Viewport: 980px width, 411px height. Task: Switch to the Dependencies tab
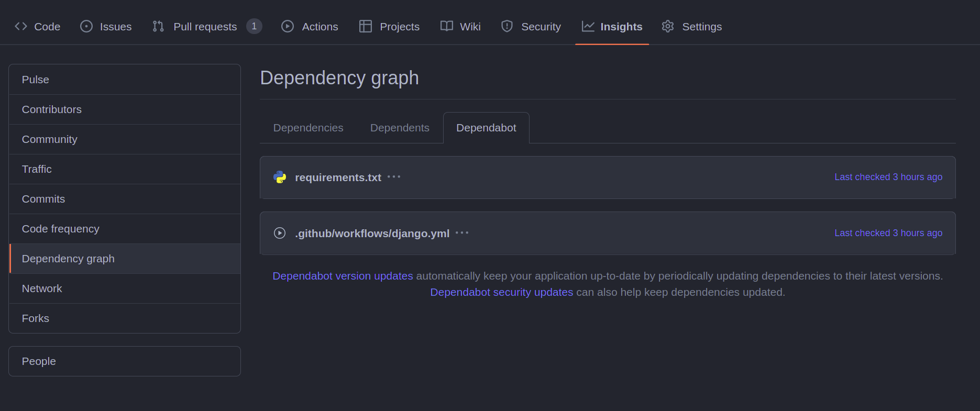[309, 128]
